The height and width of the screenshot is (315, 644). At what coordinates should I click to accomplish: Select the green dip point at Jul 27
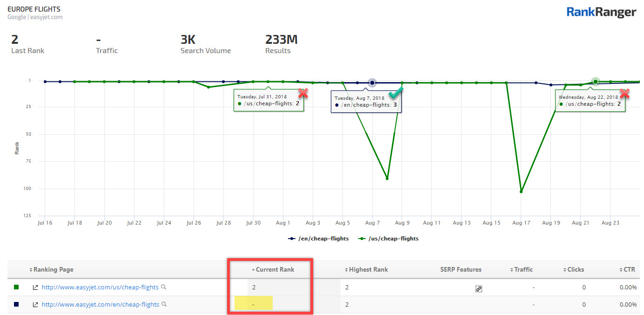pos(208,87)
